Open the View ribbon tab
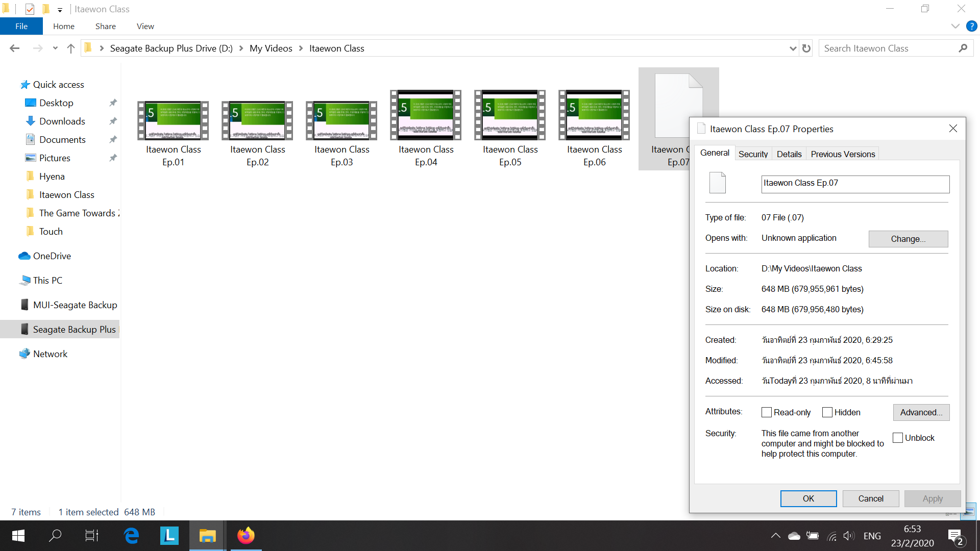 tap(145, 26)
